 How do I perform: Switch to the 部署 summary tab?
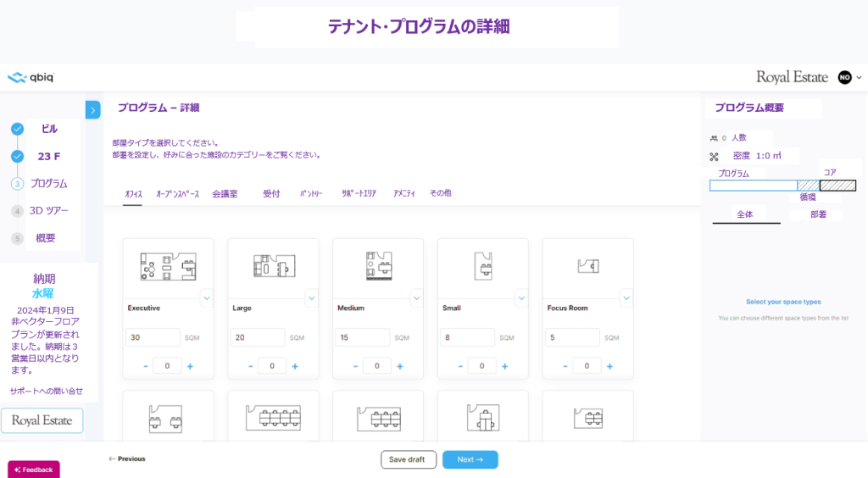pyautogui.click(x=818, y=214)
